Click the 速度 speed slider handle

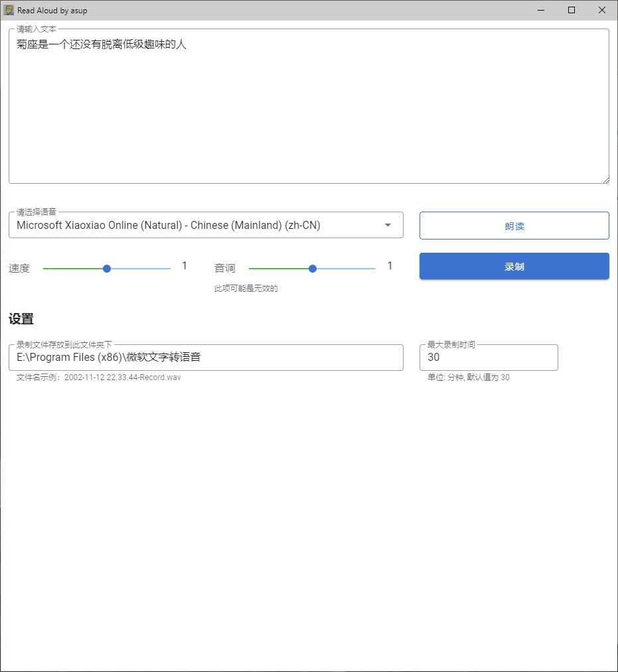coord(107,269)
